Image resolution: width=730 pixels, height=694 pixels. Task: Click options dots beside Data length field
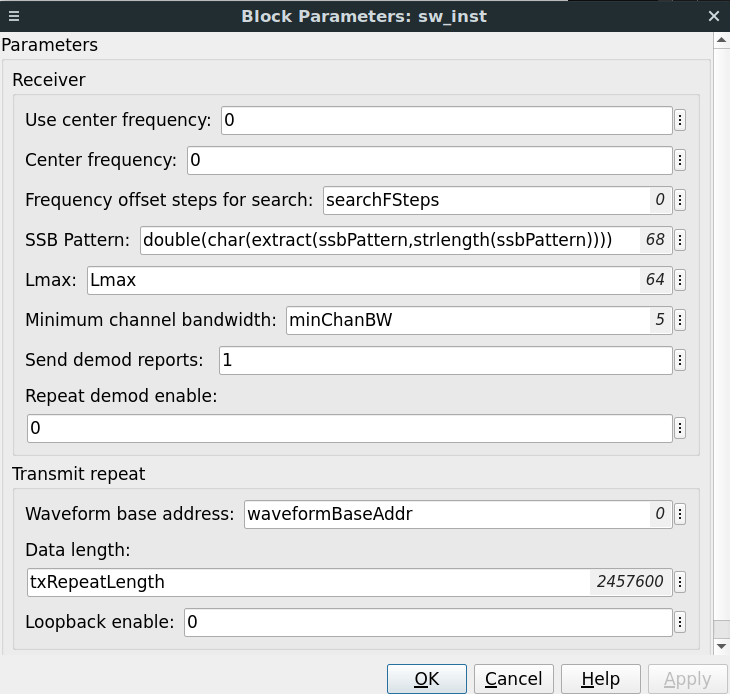point(680,582)
